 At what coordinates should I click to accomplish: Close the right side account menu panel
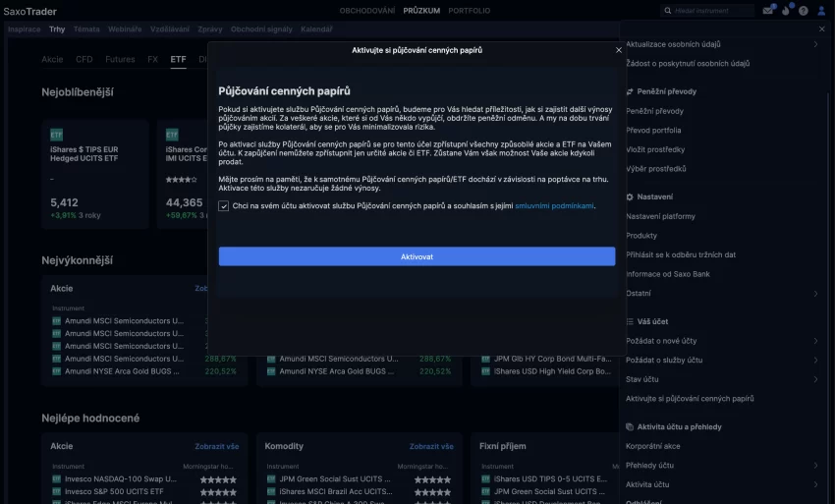pos(821,28)
